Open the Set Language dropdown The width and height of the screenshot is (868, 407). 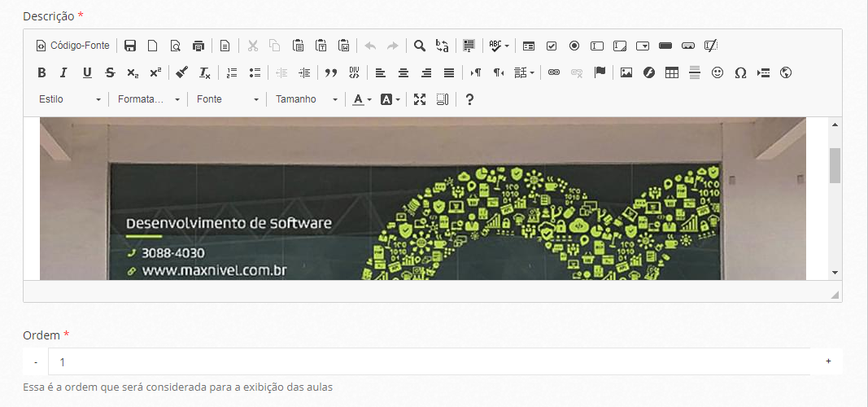(524, 72)
